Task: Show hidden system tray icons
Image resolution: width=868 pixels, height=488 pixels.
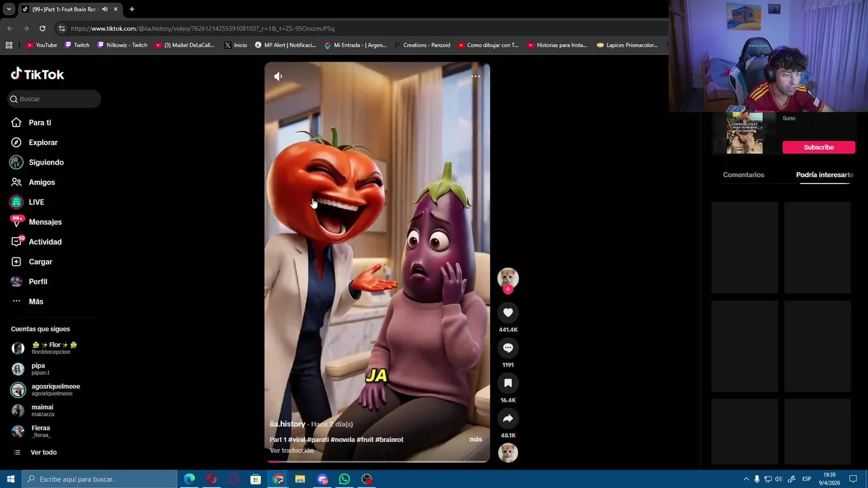Action: tap(747, 479)
